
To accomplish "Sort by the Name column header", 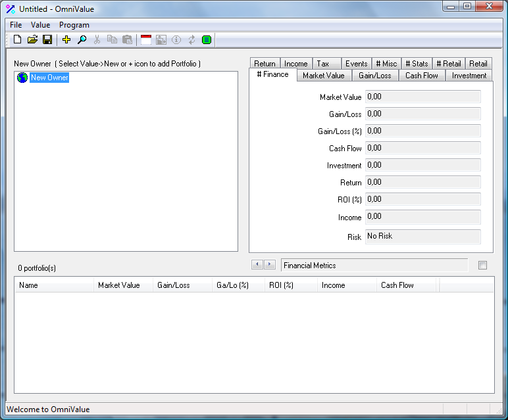I will coord(55,285).
